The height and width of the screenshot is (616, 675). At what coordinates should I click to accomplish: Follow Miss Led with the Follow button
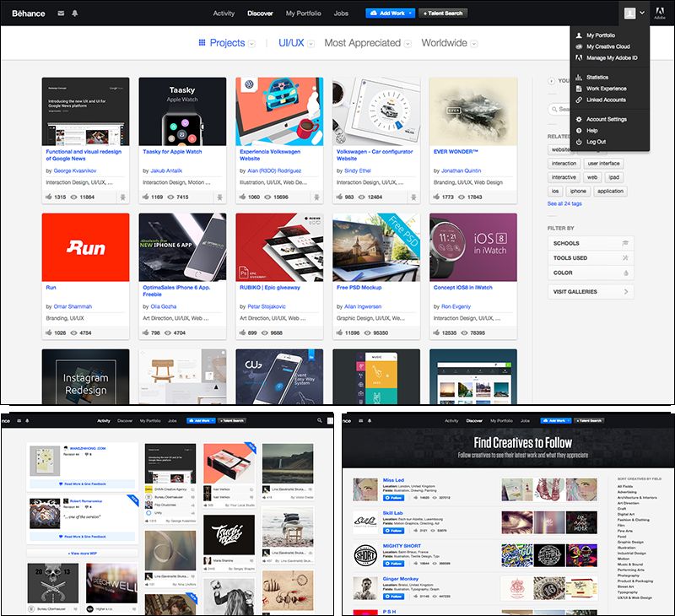392,498
